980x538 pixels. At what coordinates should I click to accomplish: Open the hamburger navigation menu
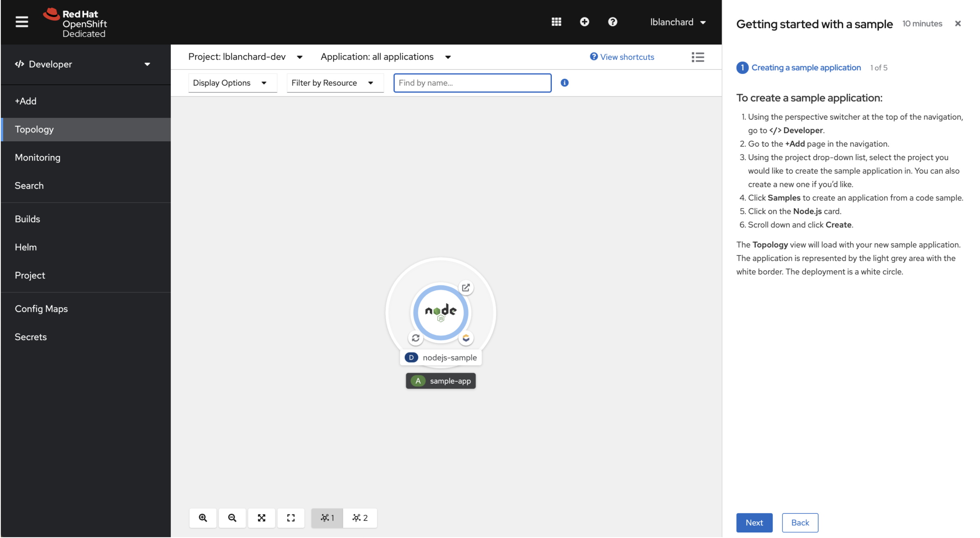(x=22, y=22)
